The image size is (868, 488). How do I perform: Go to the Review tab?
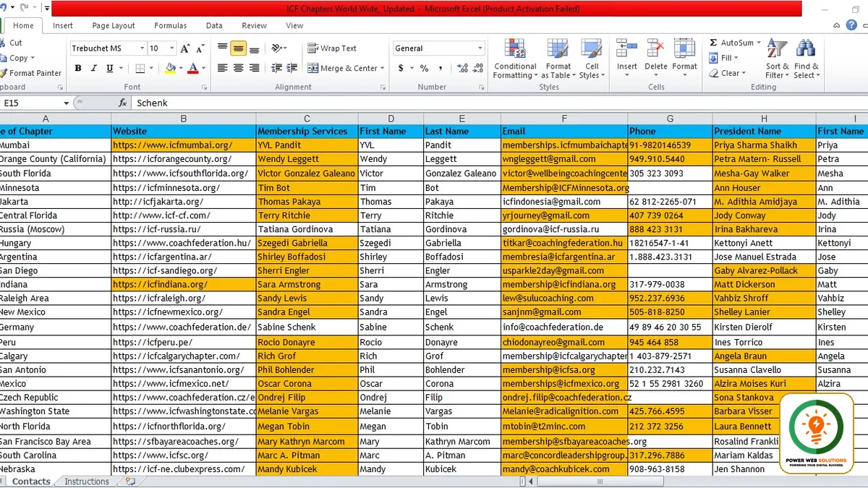(x=254, y=25)
